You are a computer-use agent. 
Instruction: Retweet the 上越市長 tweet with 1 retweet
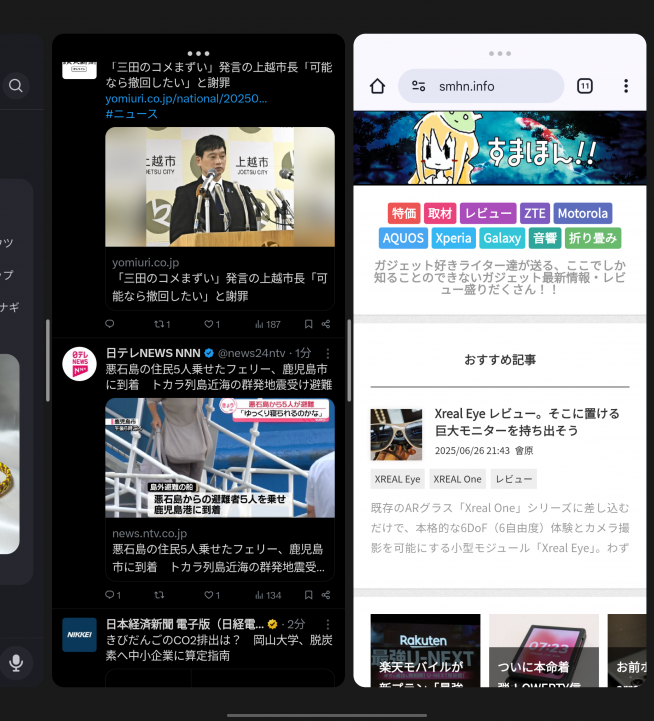162,324
